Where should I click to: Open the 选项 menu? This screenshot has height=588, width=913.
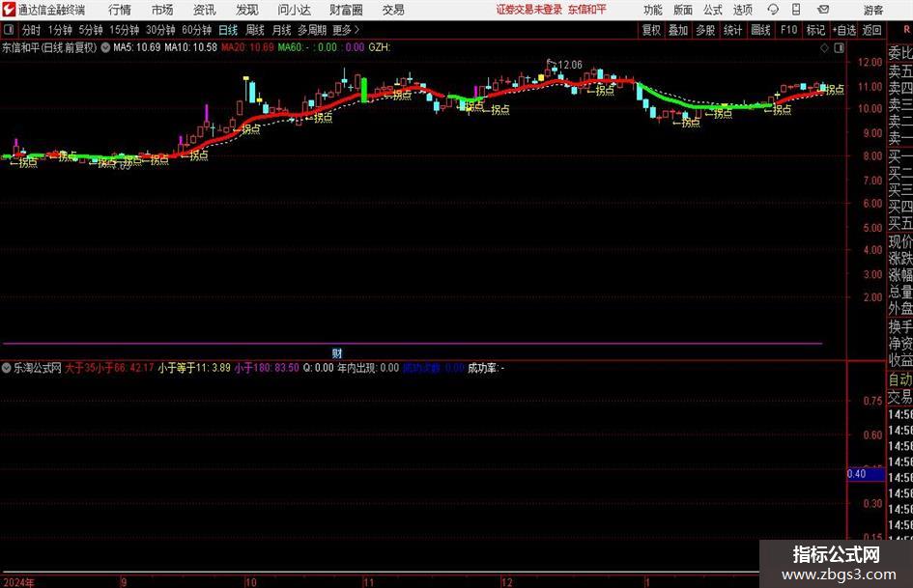(742, 10)
